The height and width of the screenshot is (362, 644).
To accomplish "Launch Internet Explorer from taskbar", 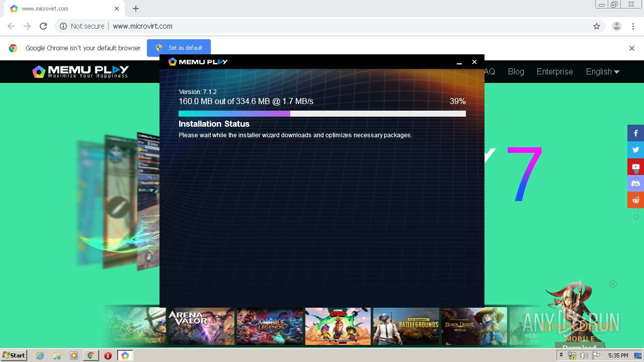I will pos(40,355).
